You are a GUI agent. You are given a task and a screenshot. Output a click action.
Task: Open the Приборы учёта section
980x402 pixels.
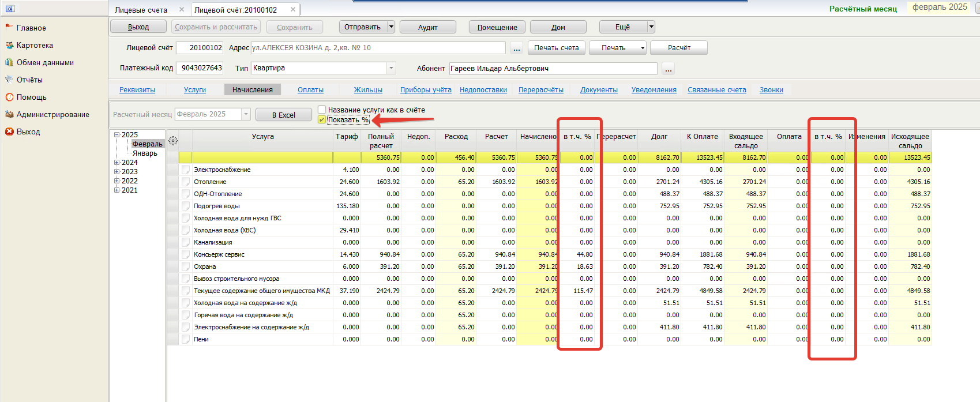pos(426,90)
